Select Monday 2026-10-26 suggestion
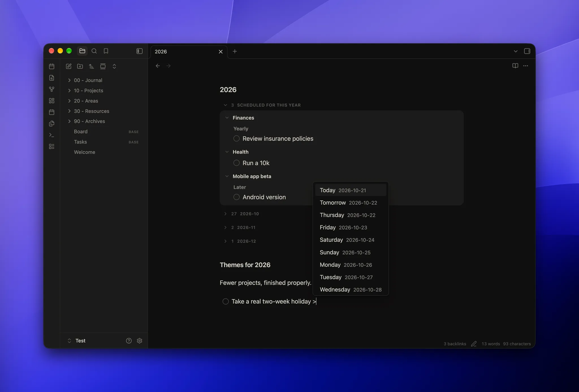This screenshot has height=392, width=579. (351, 265)
